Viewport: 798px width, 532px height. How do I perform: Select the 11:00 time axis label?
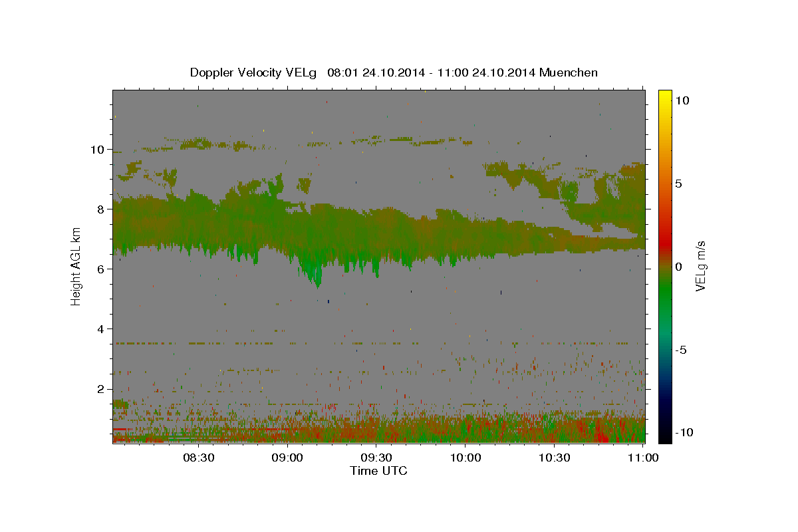(643, 458)
